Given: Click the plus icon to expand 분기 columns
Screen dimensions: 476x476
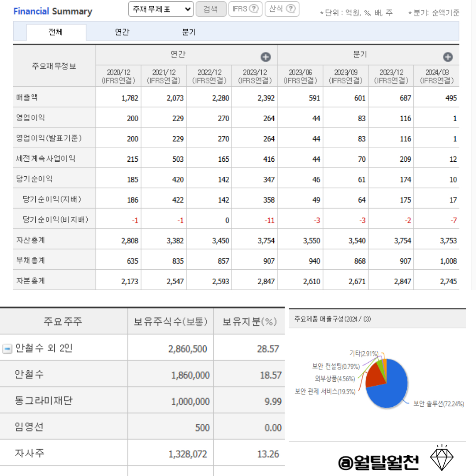Looking at the screenshot, I should [448, 56].
